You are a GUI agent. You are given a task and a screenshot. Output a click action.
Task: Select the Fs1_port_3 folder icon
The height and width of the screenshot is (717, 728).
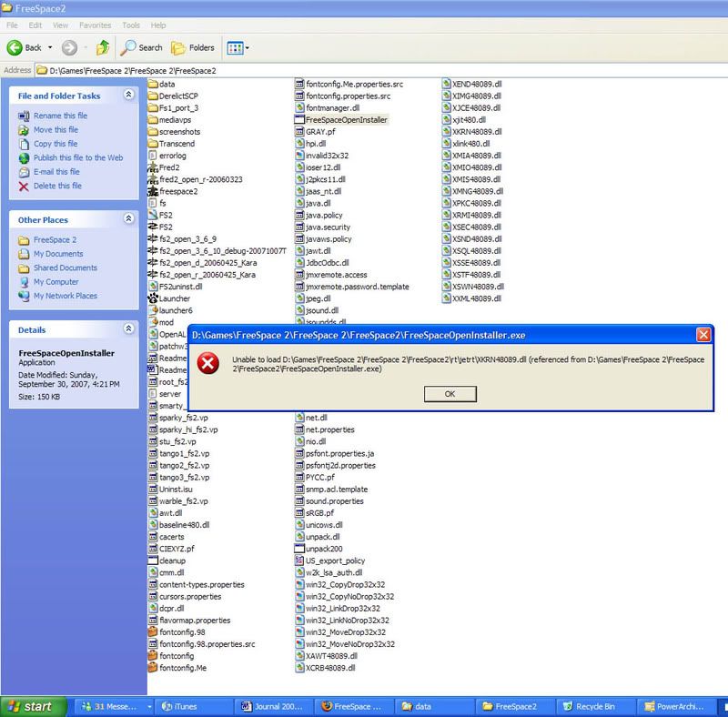click(153, 107)
